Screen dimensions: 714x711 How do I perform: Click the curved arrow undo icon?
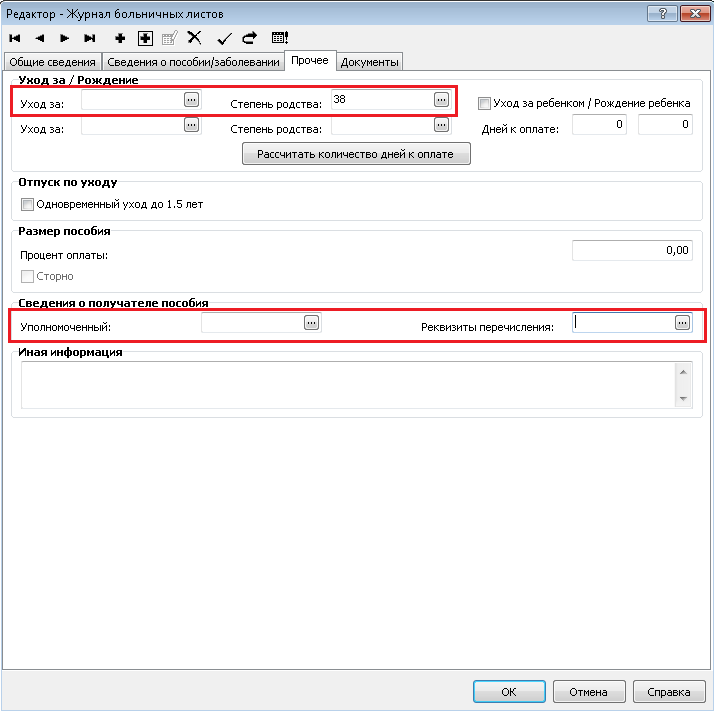(249, 38)
